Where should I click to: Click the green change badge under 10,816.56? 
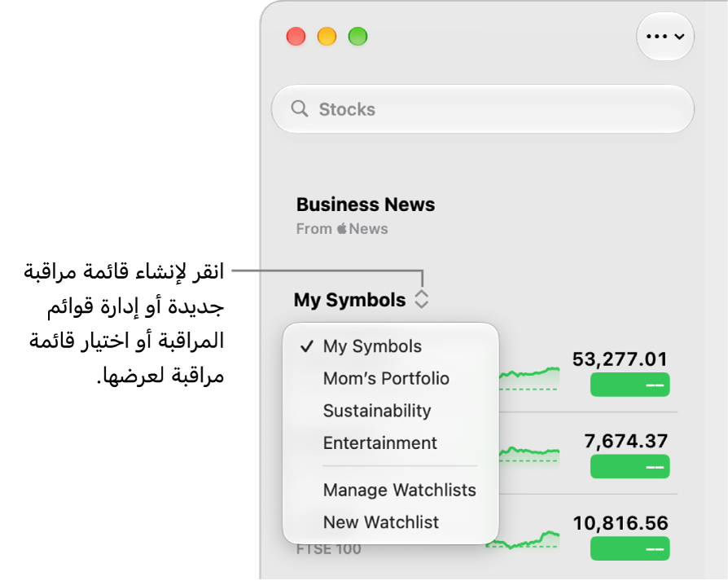[629, 548]
